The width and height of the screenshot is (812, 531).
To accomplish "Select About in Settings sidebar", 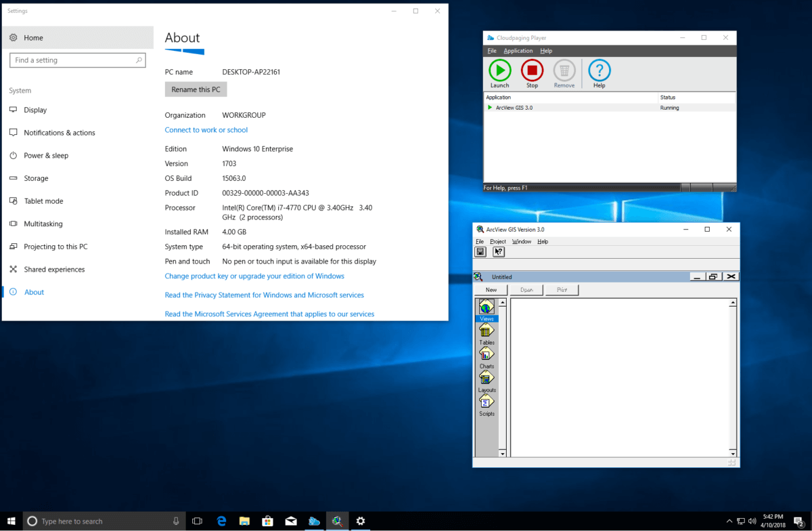I will pyautogui.click(x=34, y=292).
